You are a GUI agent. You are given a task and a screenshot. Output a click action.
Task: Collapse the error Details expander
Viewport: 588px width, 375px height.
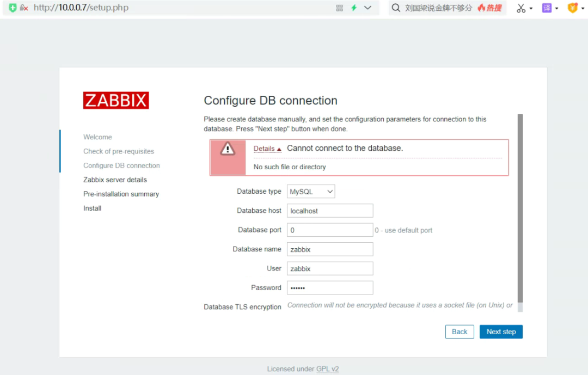point(267,149)
